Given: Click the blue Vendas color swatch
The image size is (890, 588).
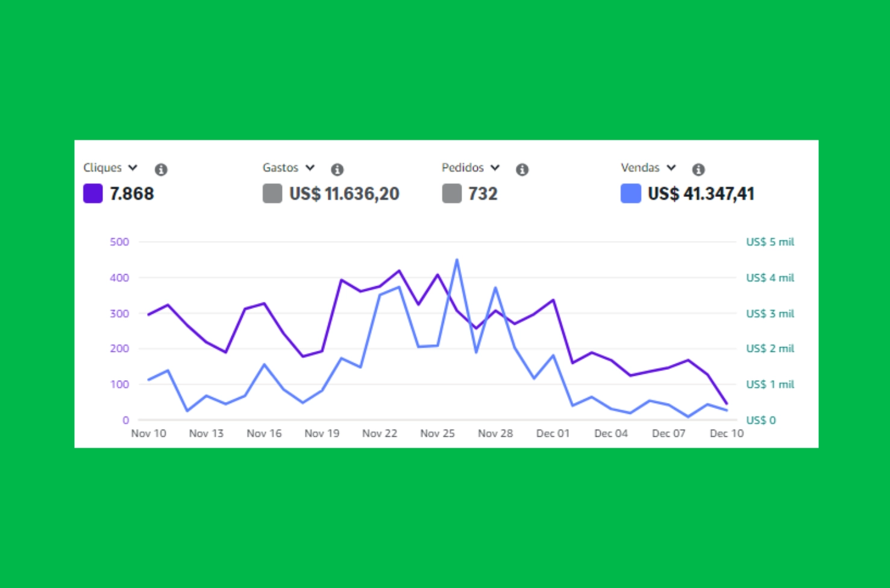Looking at the screenshot, I should pos(631,193).
